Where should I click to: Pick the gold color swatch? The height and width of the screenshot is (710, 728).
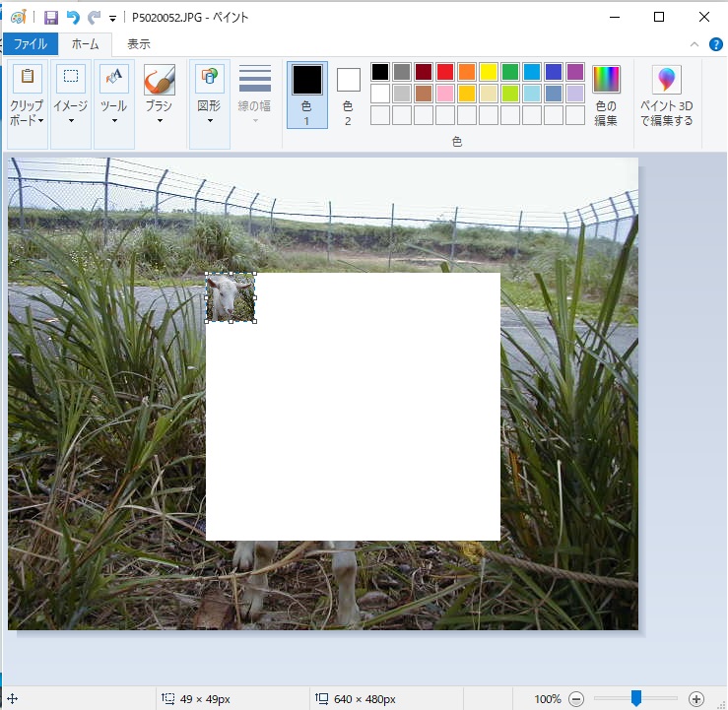[x=467, y=94]
